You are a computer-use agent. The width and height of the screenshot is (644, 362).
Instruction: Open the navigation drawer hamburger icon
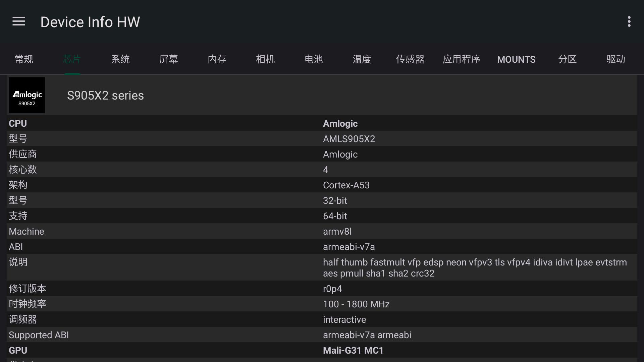18,21
